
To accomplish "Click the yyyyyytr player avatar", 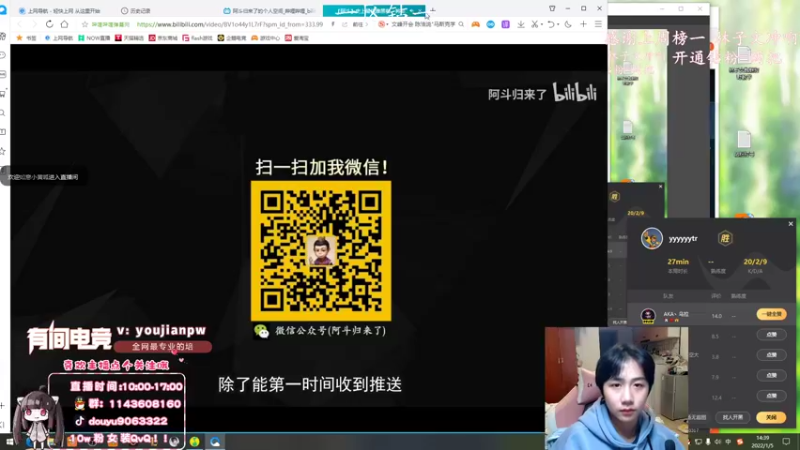I will 652,238.
